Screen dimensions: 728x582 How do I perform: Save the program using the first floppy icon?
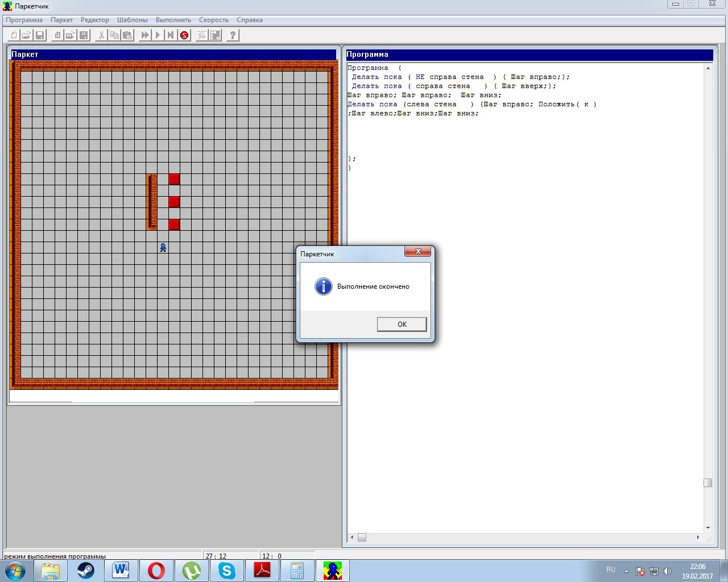point(40,35)
